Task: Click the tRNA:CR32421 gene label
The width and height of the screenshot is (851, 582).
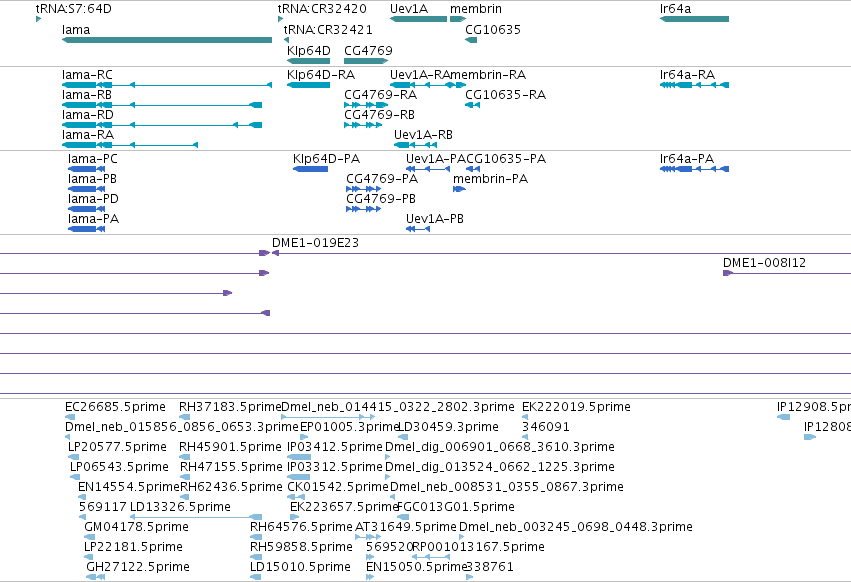Action: point(328,29)
